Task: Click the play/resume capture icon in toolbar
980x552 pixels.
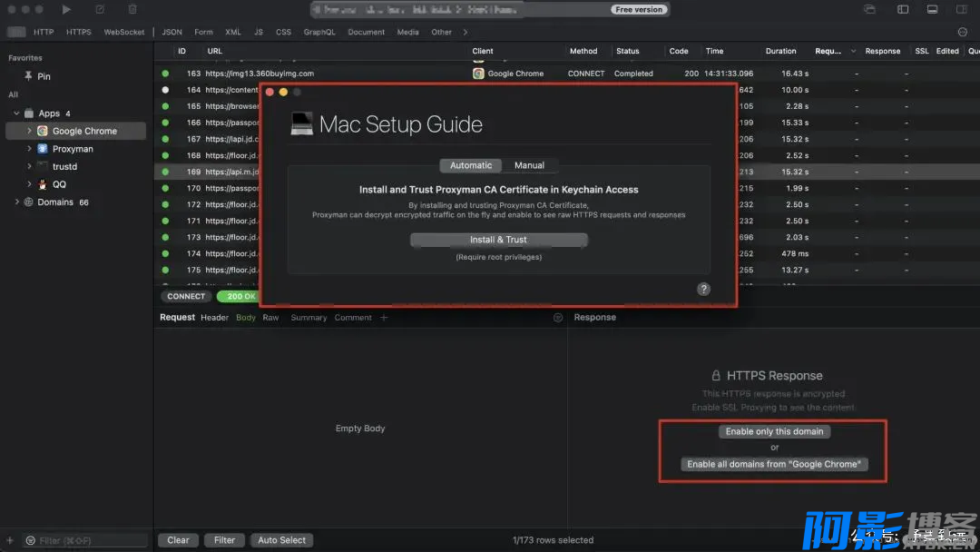Action: (x=66, y=9)
